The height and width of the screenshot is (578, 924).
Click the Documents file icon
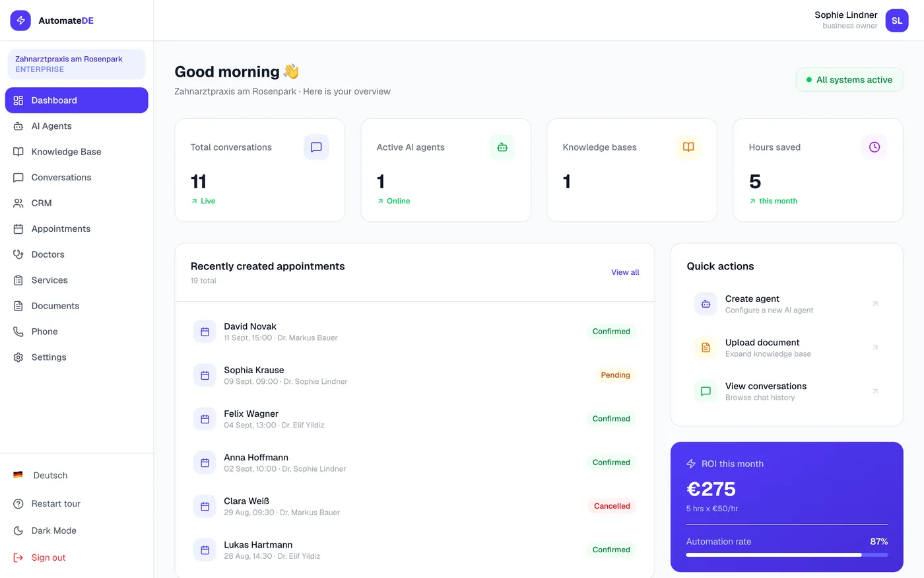click(x=18, y=306)
